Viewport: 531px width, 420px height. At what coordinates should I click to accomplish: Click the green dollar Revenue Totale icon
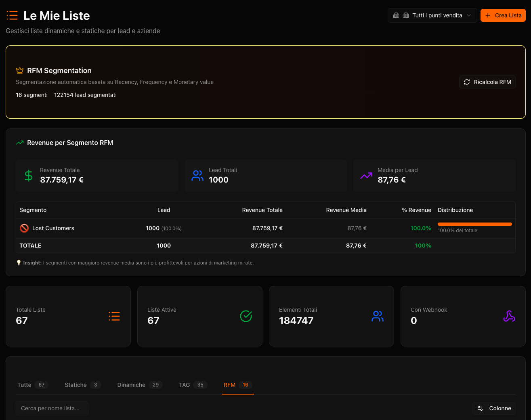pyautogui.click(x=29, y=176)
